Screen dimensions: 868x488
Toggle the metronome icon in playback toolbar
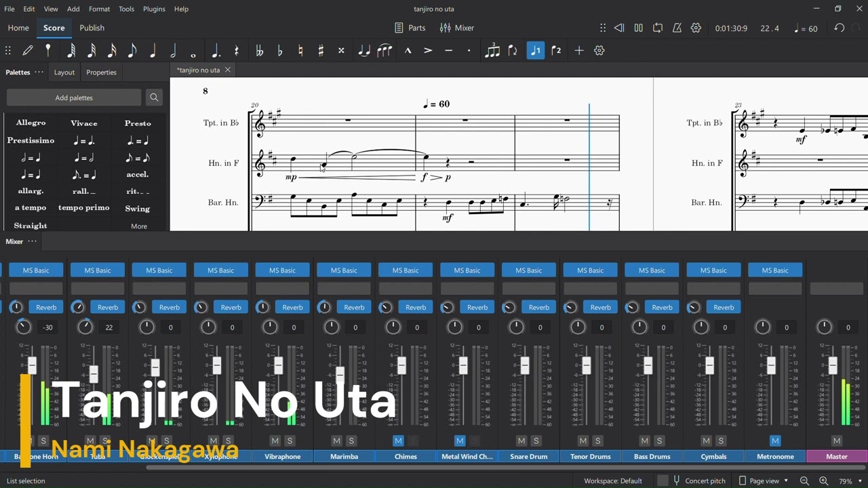(x=677, y=28)
